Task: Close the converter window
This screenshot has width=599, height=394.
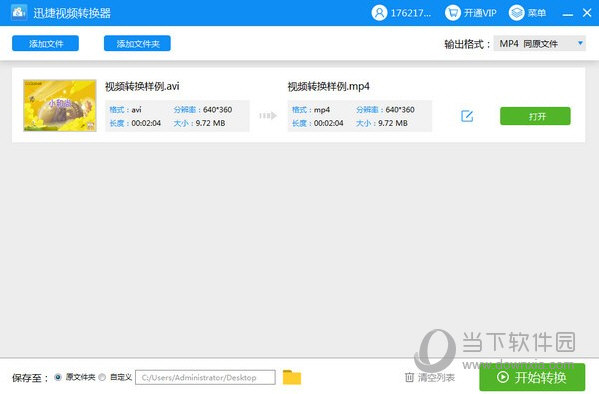Action: pyautogui.click(x=587, y=13)
